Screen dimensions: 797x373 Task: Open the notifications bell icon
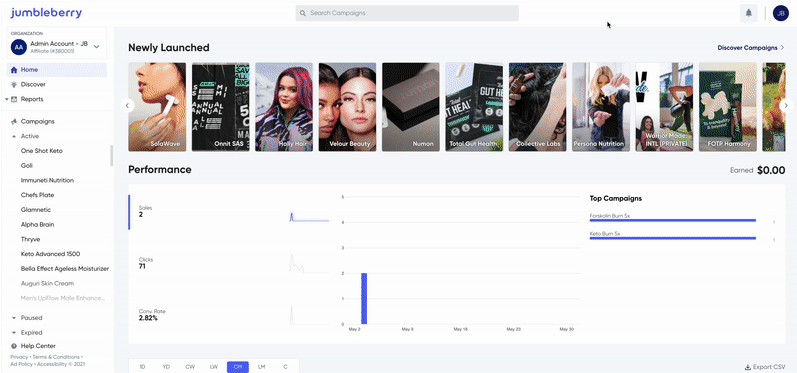tap(748, 13)
